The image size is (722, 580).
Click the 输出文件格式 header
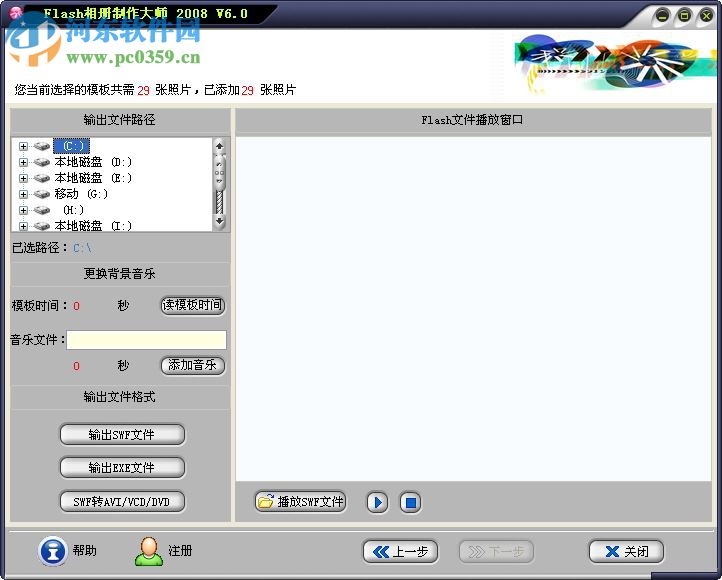[119, 397]
